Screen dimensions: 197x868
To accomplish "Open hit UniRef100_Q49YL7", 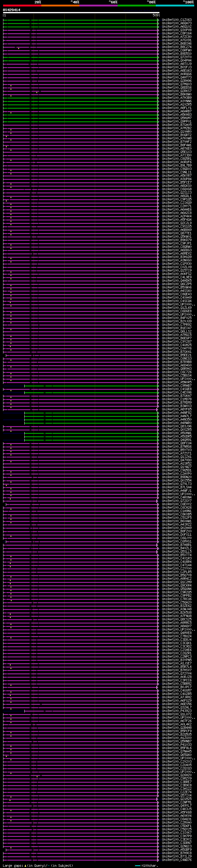I will (x=177, y=806).
